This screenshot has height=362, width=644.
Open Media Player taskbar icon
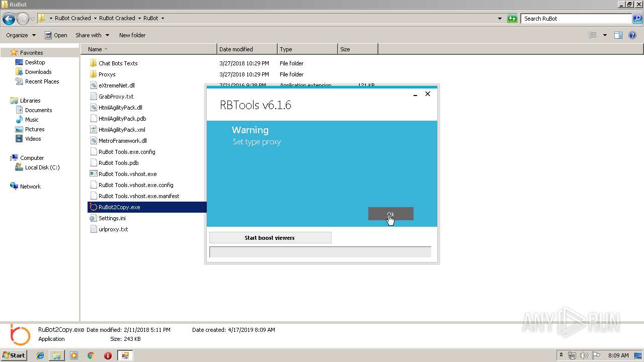74,355
